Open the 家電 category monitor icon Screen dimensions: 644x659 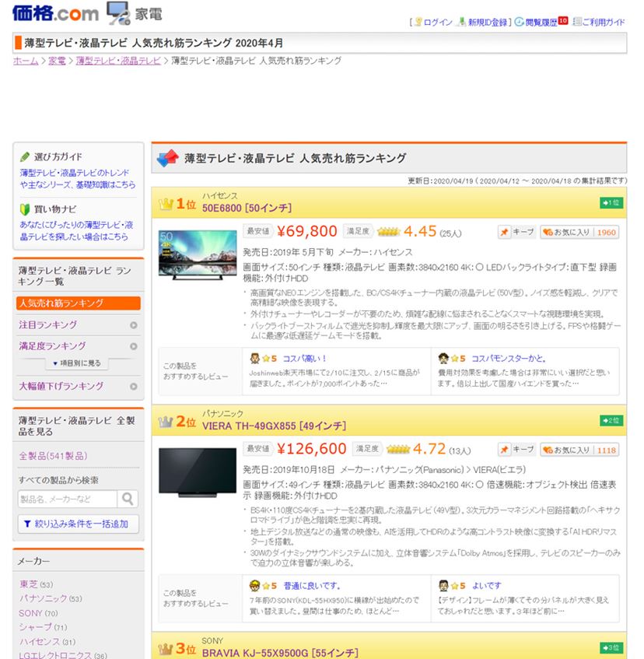point(117,13)
